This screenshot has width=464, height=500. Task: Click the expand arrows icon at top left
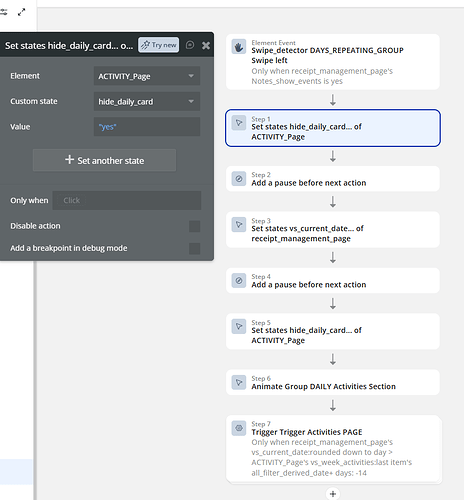pyautogui.click(x=22, y=12)
